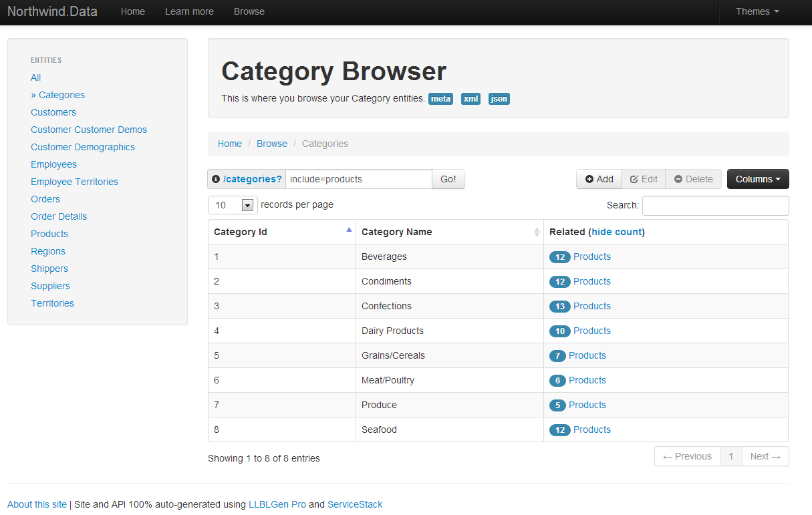The image size is (812, 515).
Task: Click the Delete button with minus icon
Action: tap(693, 179)
